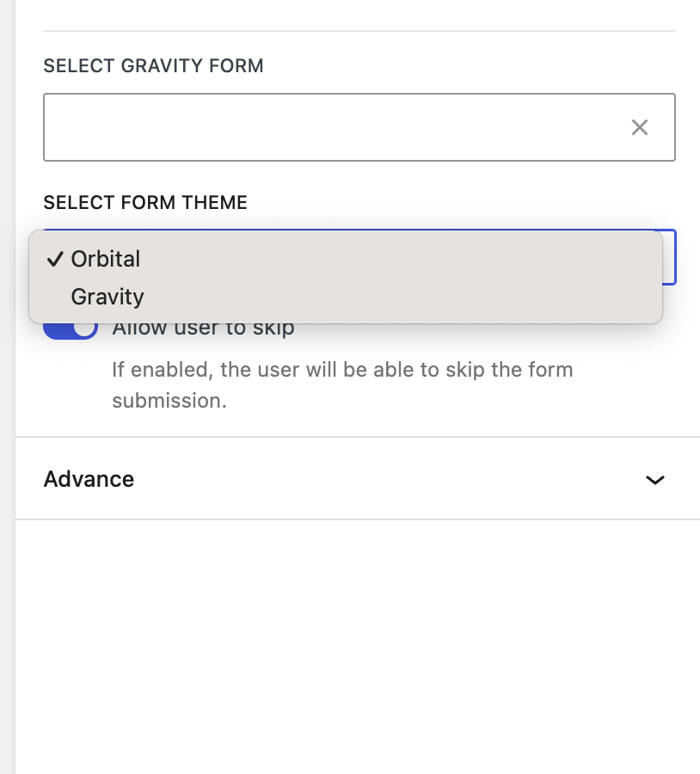Viewport: 700px width, 774px height.
Task: Choose the Gravity theme option
Action: point(107,297)
